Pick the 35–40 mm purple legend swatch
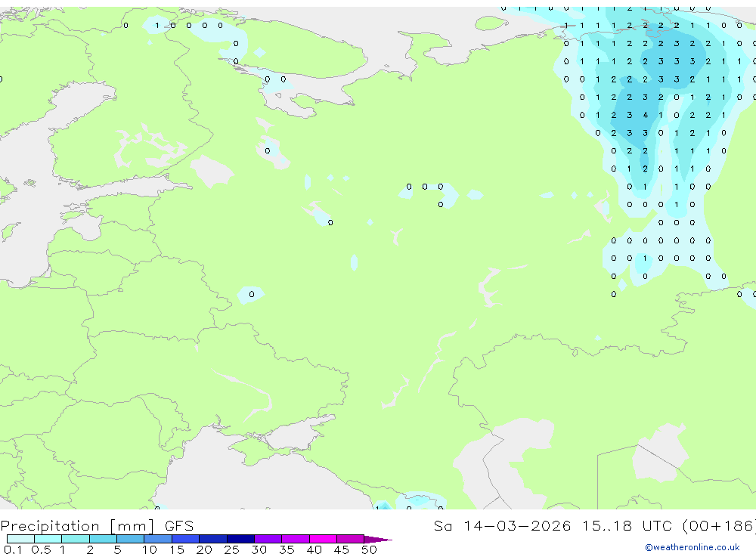Image resolution: width=756 pixels, height=554 pixels. (x=296, y=539)
